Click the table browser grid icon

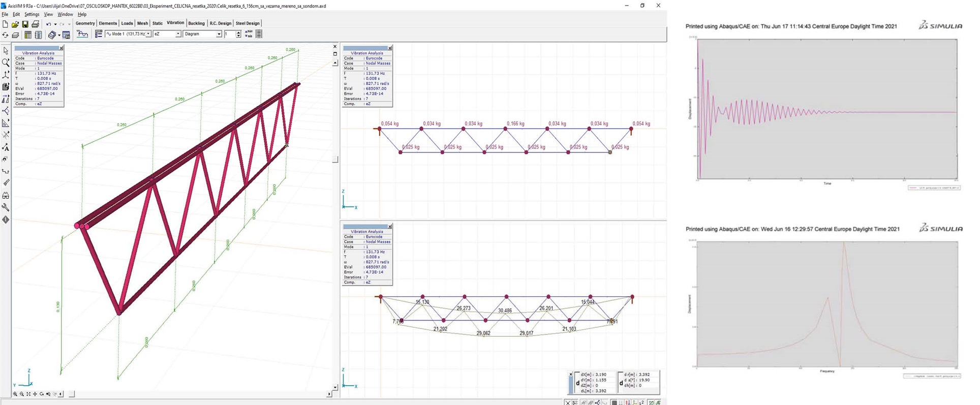click(x=28, y=35)
